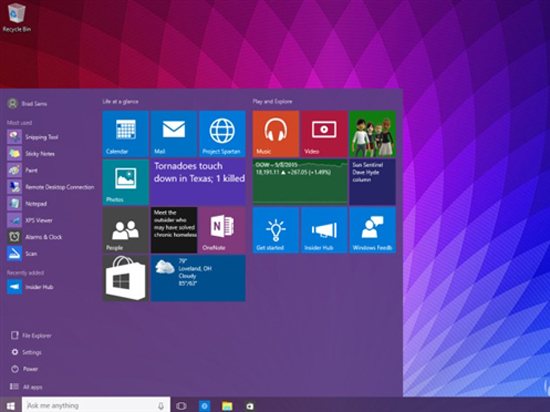The width and height of the screenshot is (550, 412).
Task: Open the Store icon on the taskbar
Action: point(249,406)
